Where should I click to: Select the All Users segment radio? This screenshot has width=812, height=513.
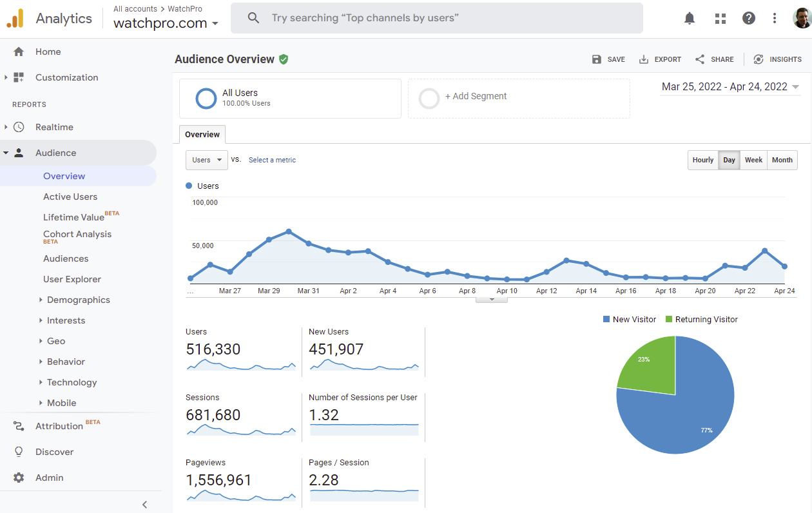(206, 98)
